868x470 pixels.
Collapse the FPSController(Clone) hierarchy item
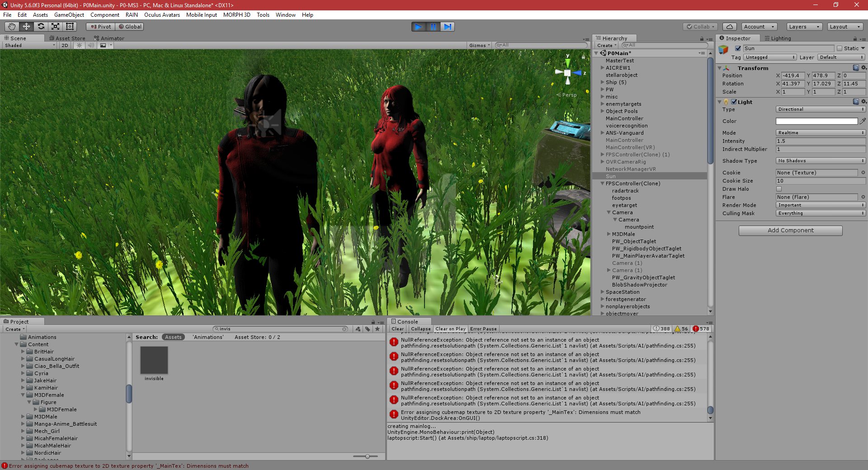[602, 183]
